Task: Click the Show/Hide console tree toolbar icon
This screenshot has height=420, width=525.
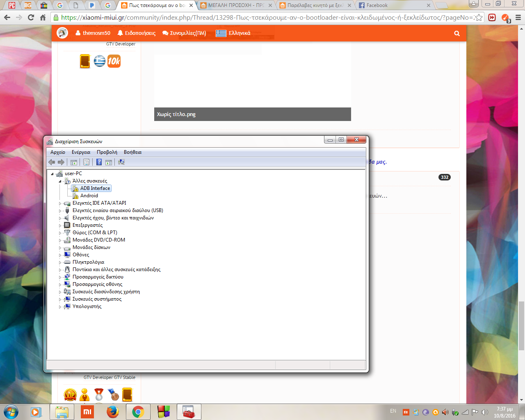Action: click(74, 162)
